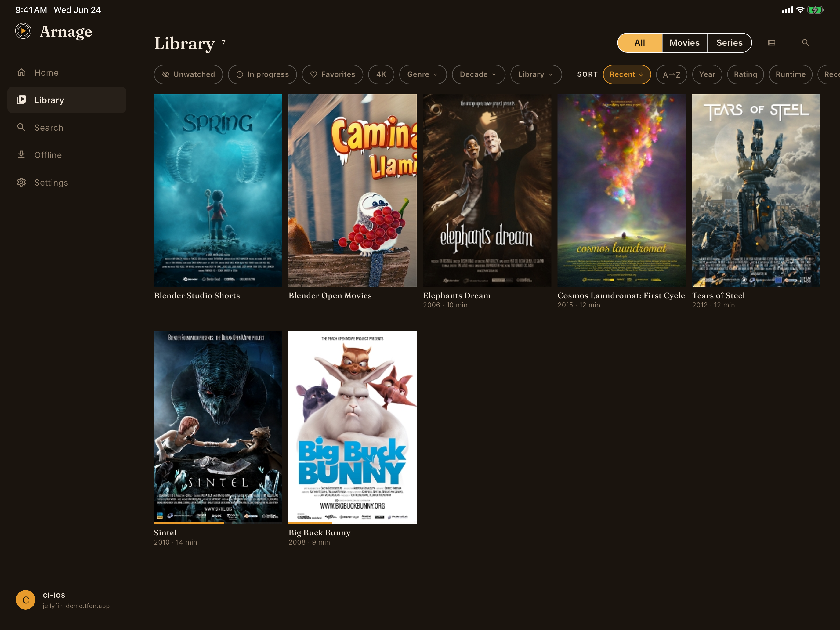Open the Blender Open Movies title
The image size is (840, 630).
pos(330,295)
